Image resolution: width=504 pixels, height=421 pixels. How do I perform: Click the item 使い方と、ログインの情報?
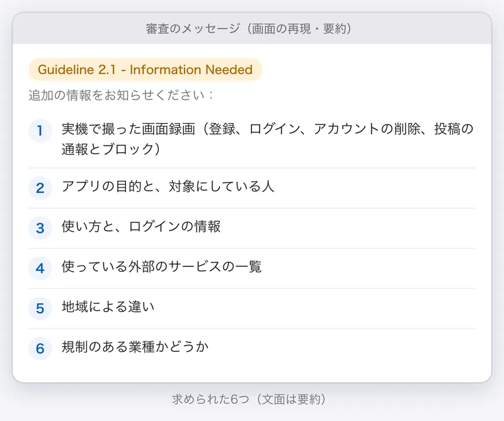point(141,227)
